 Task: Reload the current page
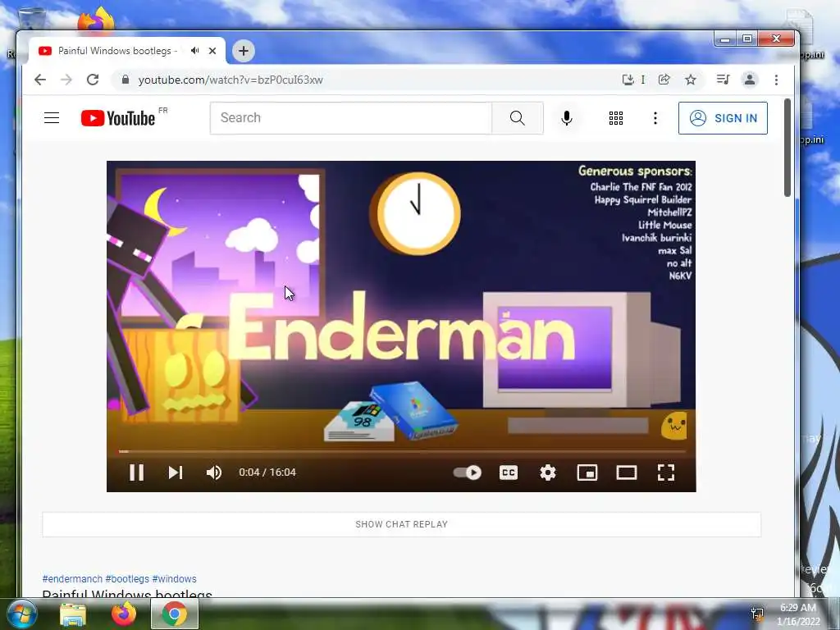click(93, 80)
